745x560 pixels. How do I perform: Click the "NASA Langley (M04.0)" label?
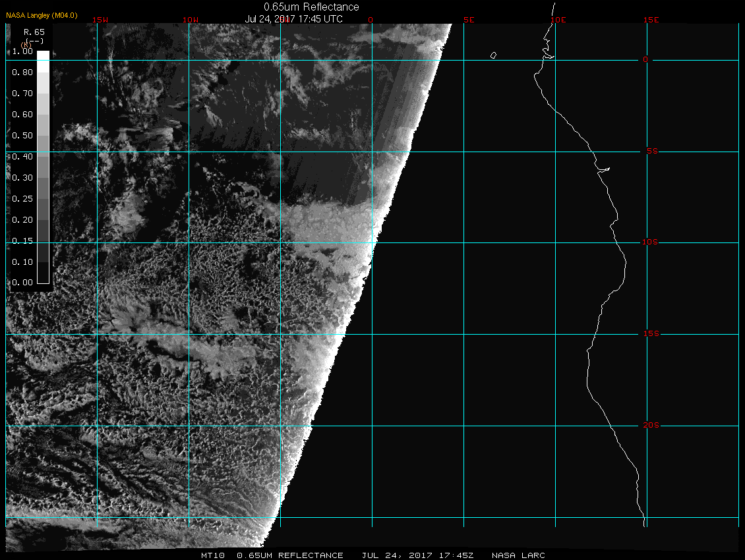point(42,15)
